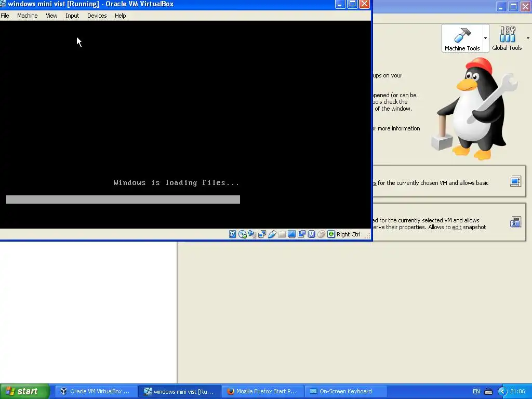
Task: Expand the Machine Tools dropdown arrow
Action: [x=486, y=38]
